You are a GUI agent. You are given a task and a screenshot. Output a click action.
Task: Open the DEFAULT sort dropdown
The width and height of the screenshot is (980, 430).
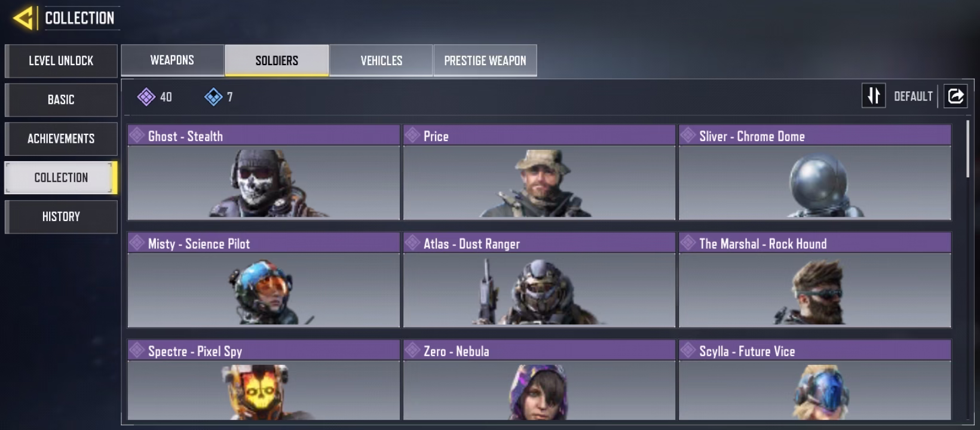click(x=913, y=96)
